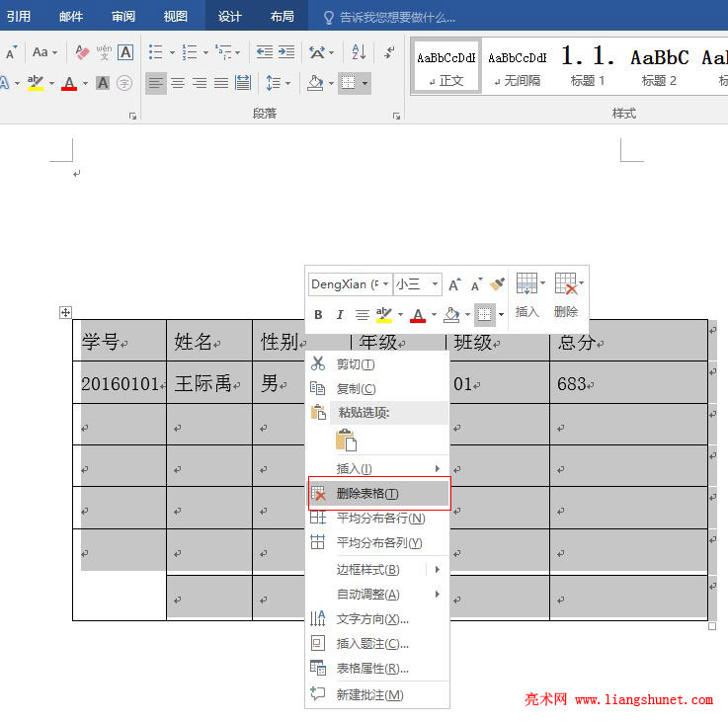Choose 平均分布各行(N) menu item

coord(377,519)
